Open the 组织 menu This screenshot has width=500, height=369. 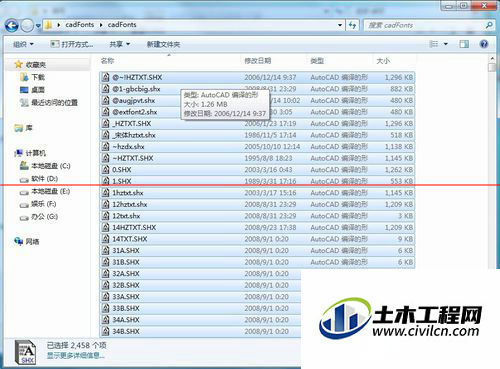point(23,44)
